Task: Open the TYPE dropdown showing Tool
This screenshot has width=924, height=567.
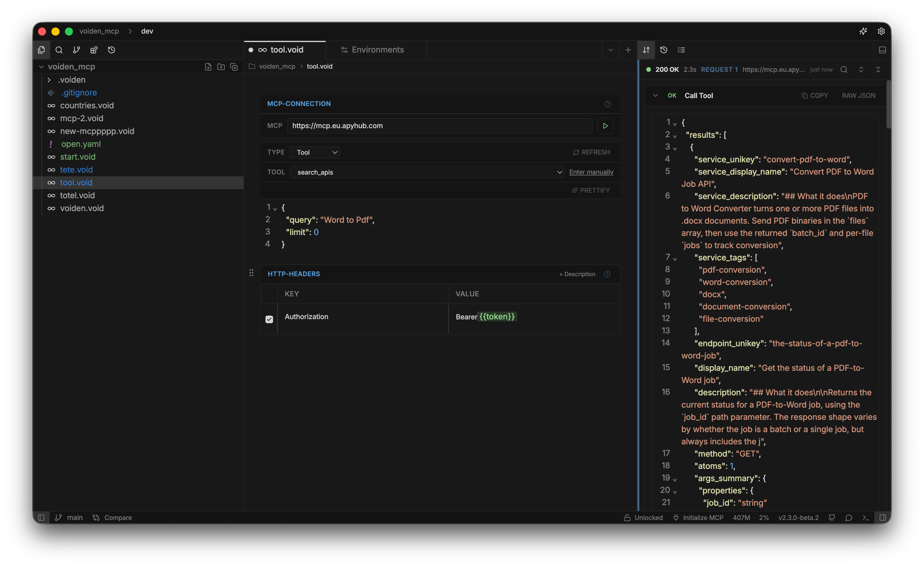Action: pyautogui.click(x=315, y=152)
